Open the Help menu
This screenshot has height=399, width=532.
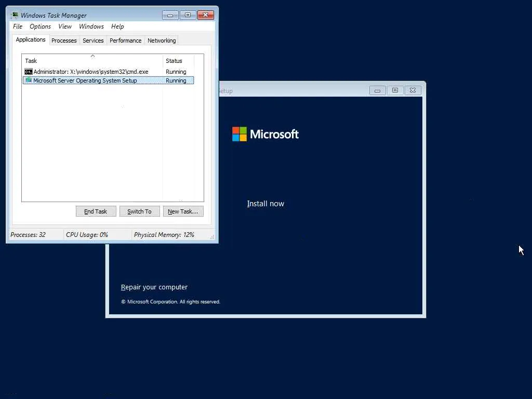tap(117, 26)
